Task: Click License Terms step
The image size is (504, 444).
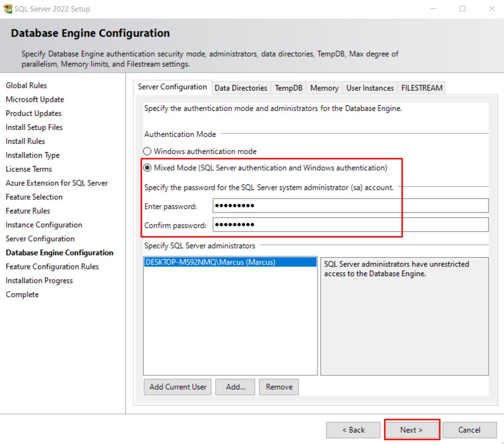Action: [29, 169]
